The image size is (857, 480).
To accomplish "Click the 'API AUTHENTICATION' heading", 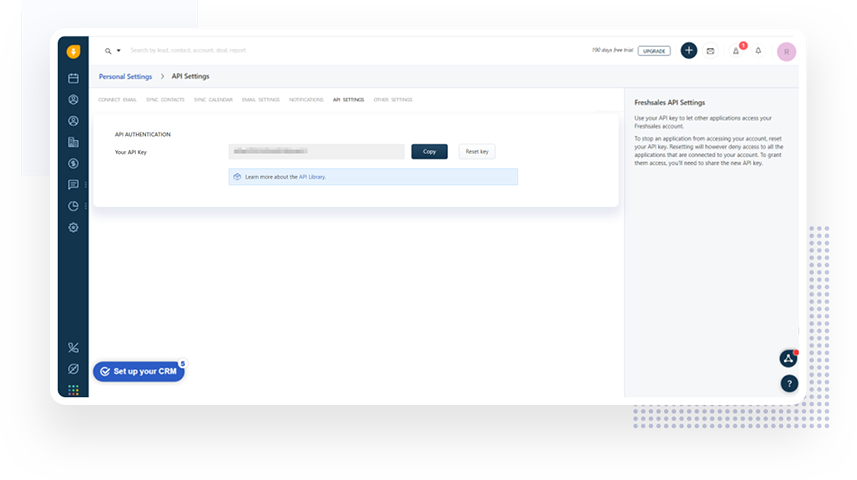I will point(143,134).
